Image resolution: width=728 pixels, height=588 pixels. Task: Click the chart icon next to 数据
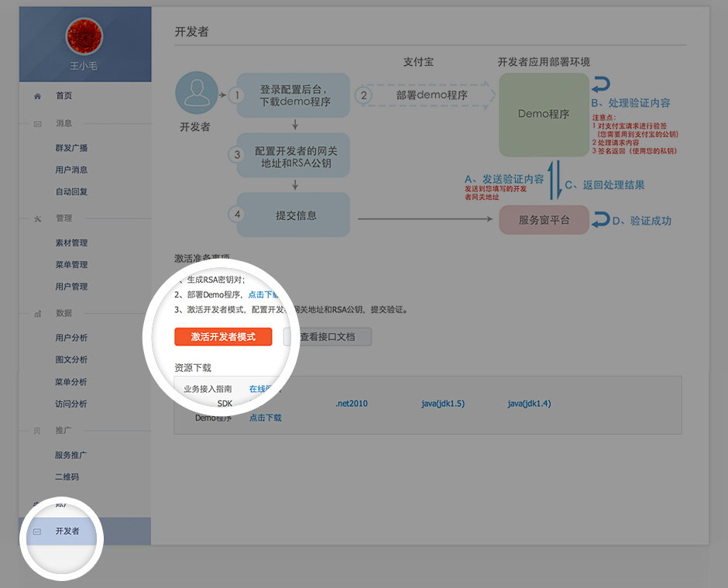(x=37, y=314)
